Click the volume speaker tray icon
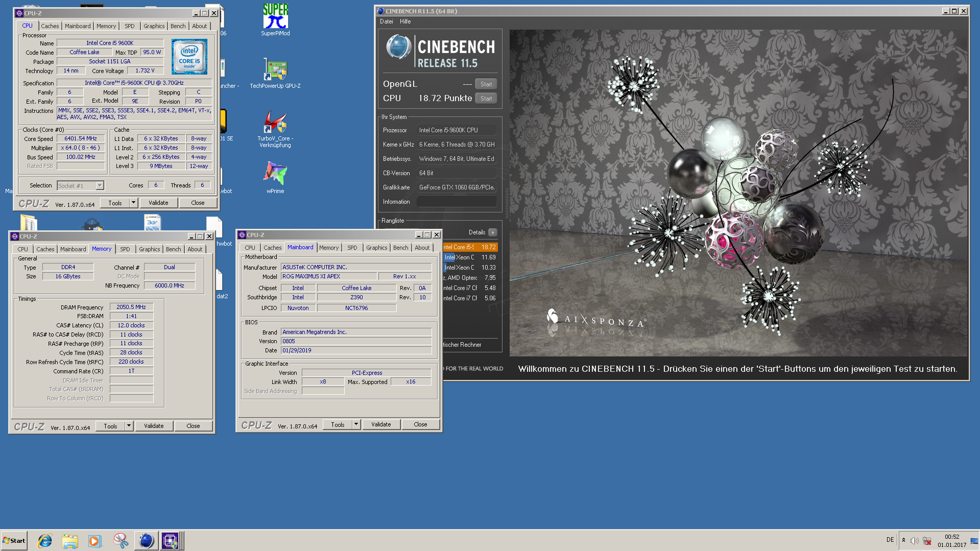The width and height of the screenshot is (980, 551). pyautogui.click(x=914, y=541)
